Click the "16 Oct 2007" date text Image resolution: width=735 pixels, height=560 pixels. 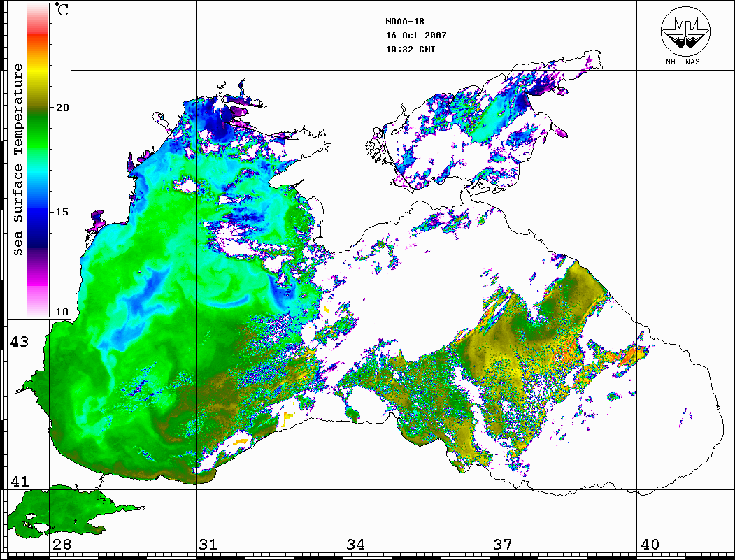416,36
